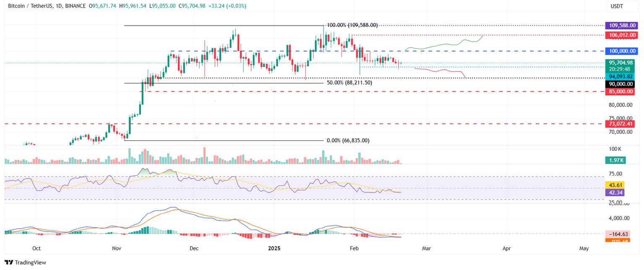Select the blue 100,000.00 price line label
Viewport: 644px width, 270px height.
pos(622,51)
